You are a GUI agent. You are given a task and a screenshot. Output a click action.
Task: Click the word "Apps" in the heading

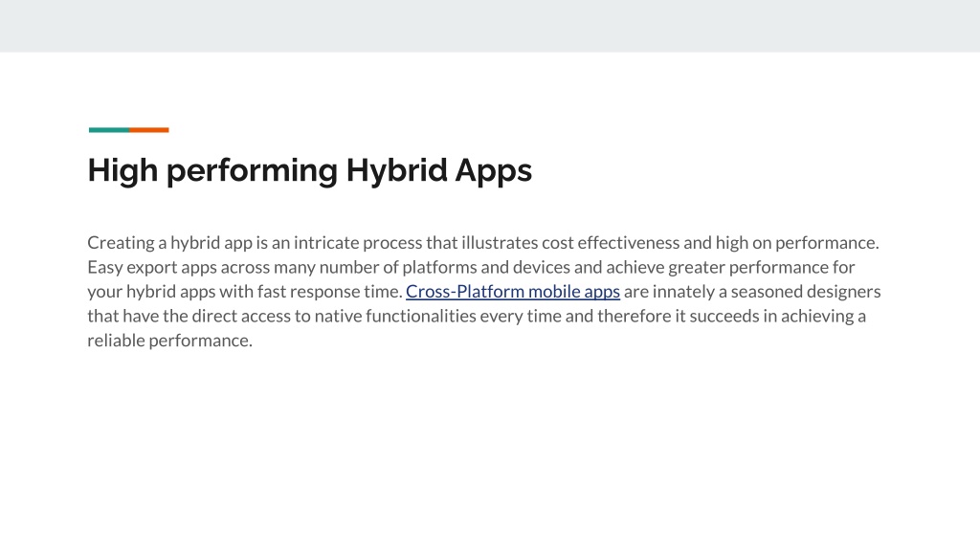(x=493, y=170)
